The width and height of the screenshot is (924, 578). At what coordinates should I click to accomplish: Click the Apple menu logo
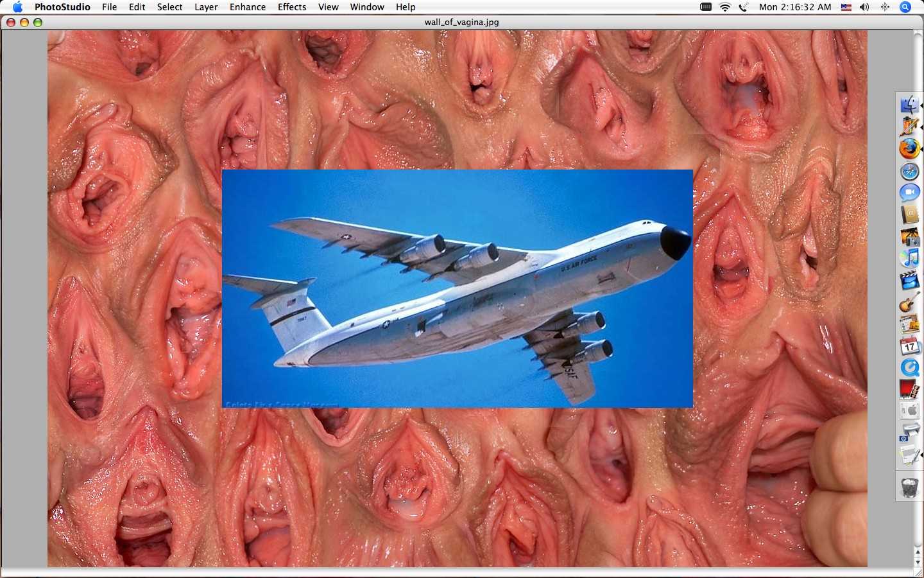coord(17,7)
